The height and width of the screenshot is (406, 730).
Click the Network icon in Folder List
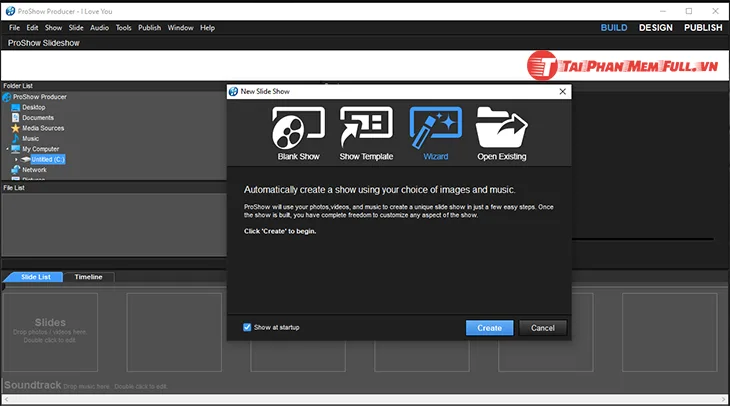(15, 169)
